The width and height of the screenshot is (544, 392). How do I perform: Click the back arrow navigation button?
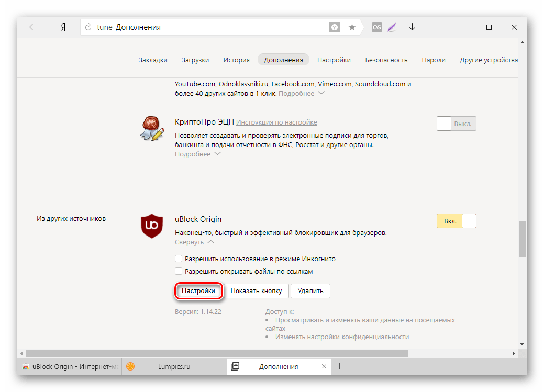click(34, 27)
